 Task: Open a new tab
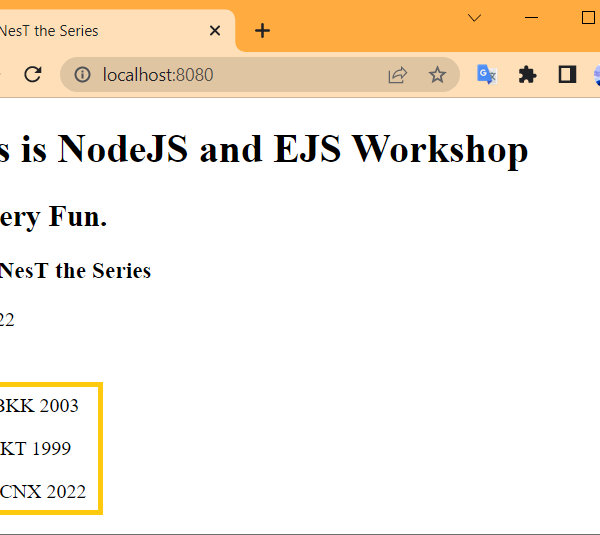pos(262,31)
